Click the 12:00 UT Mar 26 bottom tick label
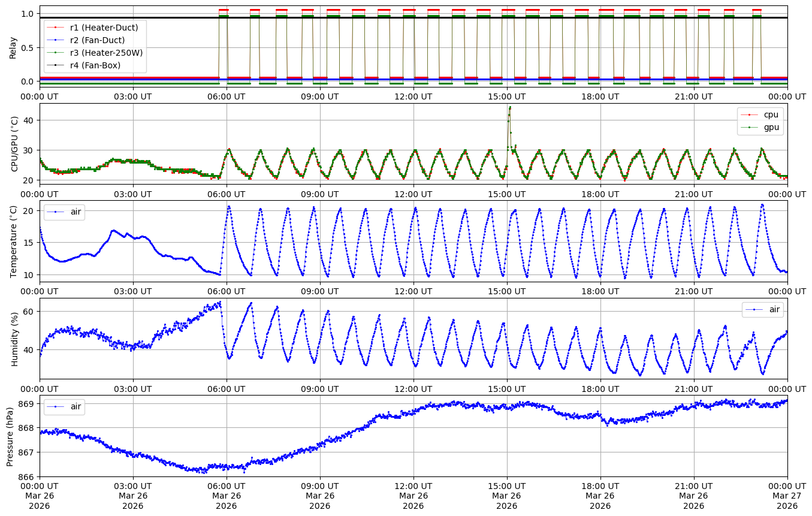The width and height of the screenshot is (812, 516). [413, 496]
